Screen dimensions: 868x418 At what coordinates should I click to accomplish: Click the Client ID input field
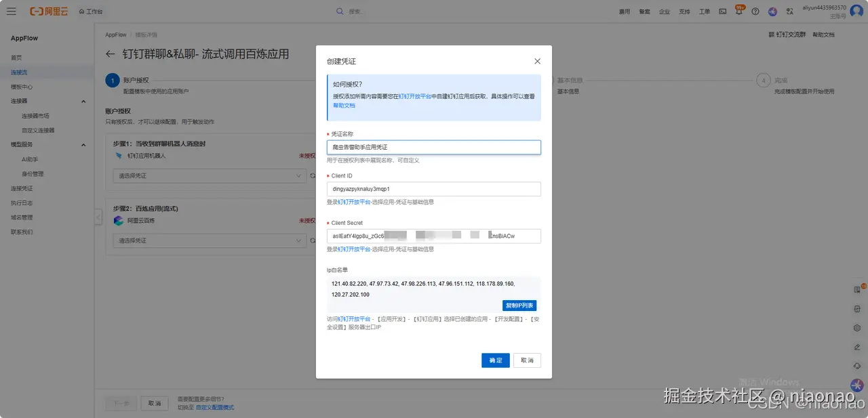(434, 188)
